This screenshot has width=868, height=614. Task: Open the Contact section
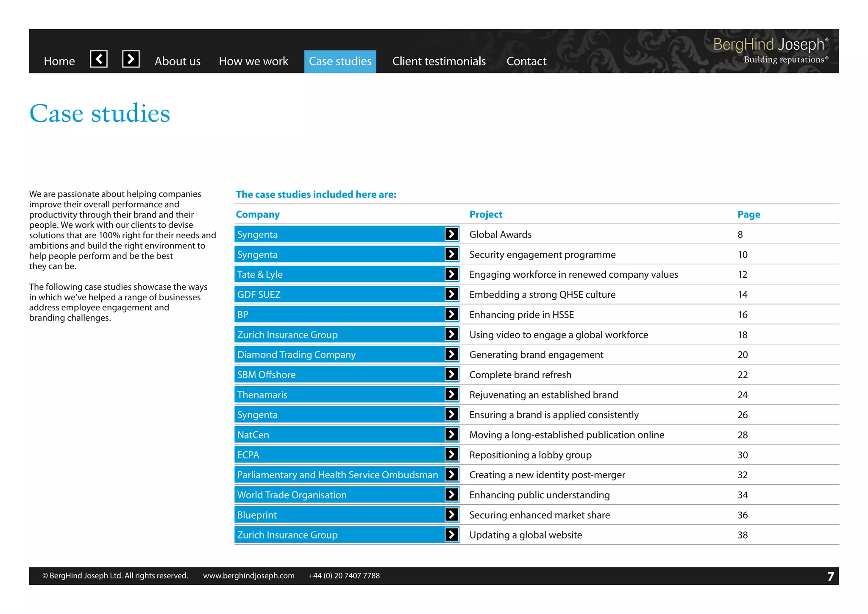526,61
